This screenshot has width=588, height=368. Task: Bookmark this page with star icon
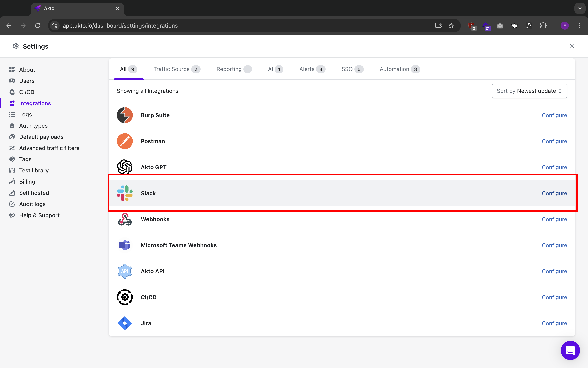point(451,26)
